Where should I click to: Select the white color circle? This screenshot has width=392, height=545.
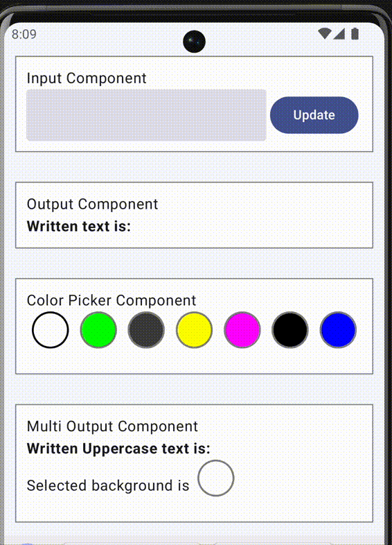[x=51, y=330]
